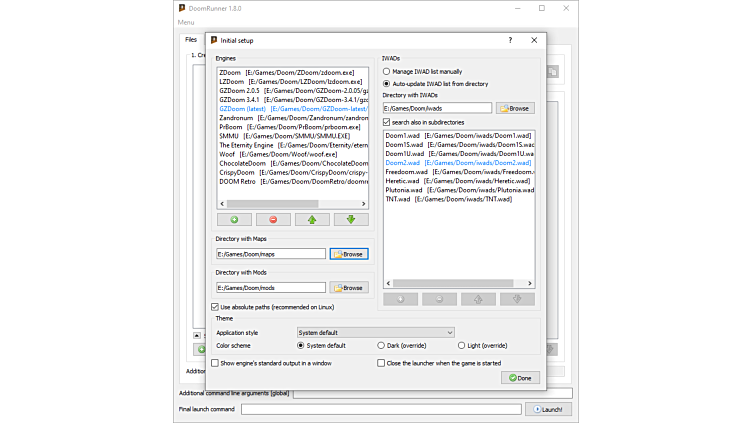Browse for the Mods directory
This screenshot has width=752, height=423.
[349, 288]
